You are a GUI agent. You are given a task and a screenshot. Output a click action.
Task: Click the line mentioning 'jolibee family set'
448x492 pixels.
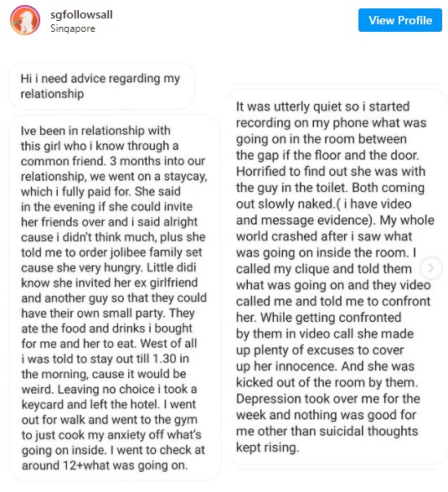click(x=111, y=252)
